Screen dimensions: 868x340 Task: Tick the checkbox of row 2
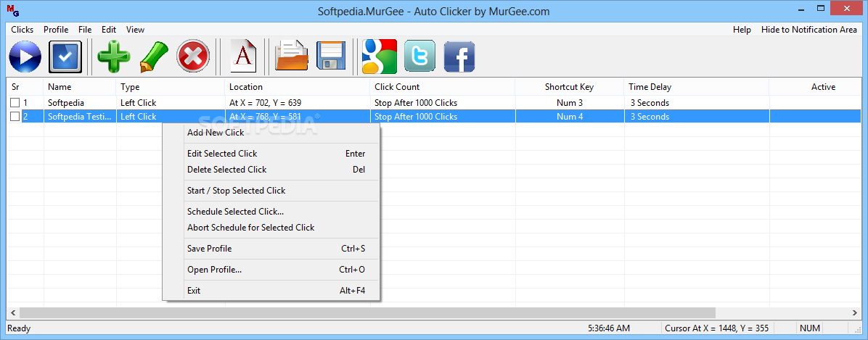click(15, 117)
